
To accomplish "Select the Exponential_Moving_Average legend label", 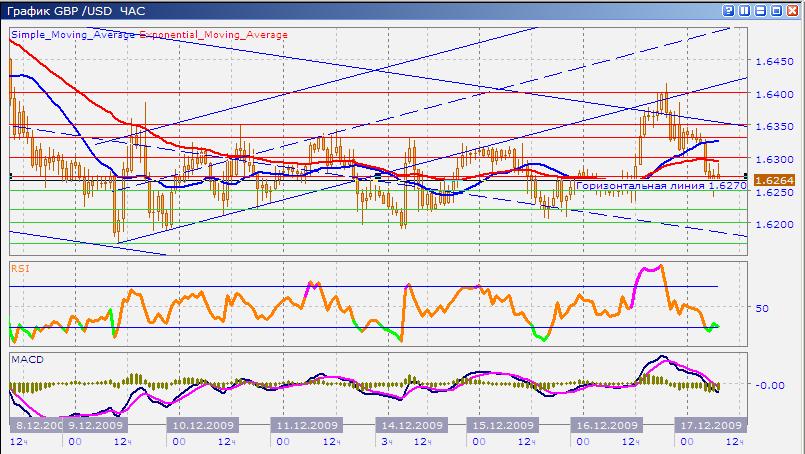I will (213, 35).
